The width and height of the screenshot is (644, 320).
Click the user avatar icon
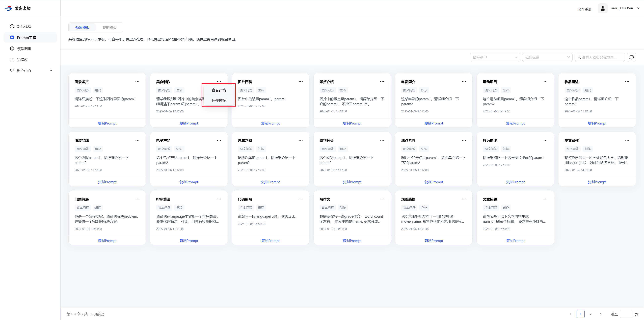click(x=603, y=8)
